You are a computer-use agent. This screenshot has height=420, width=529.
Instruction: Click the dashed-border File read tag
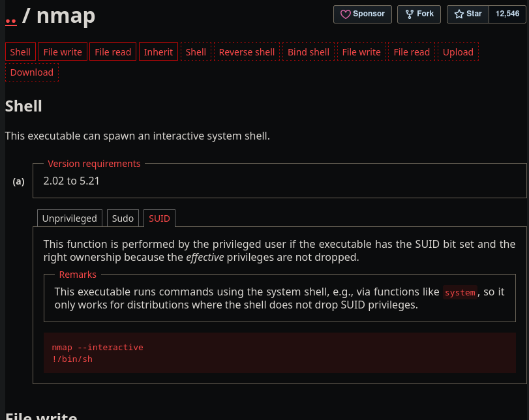point(412,52)
